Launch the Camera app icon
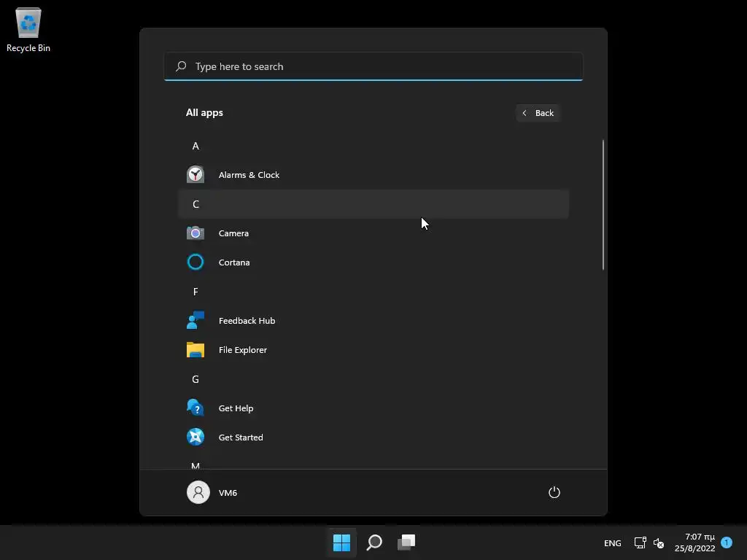The height and width of the screenshot is (560, 747). [x=196, y=233]
